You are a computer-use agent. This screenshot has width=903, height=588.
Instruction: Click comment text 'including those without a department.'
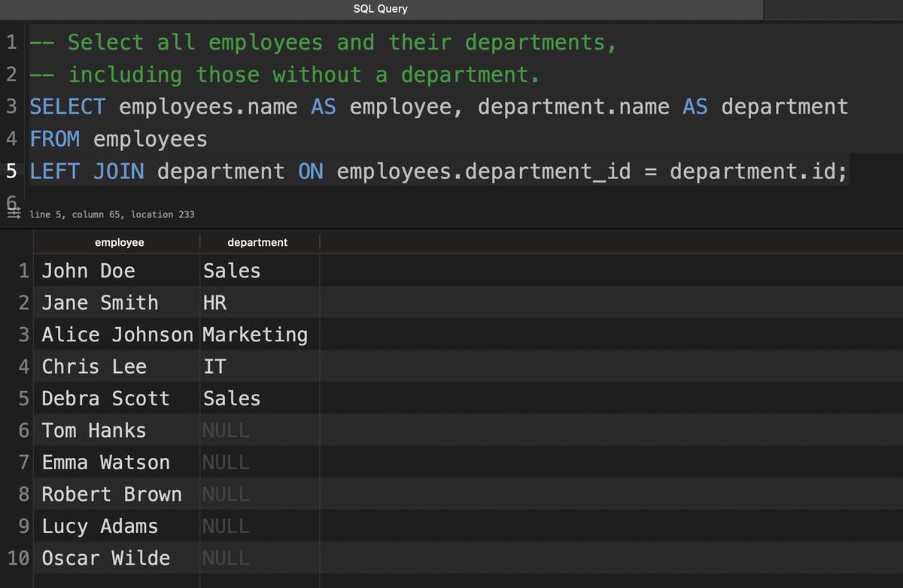pyautogui.click(x=305, y=75)
